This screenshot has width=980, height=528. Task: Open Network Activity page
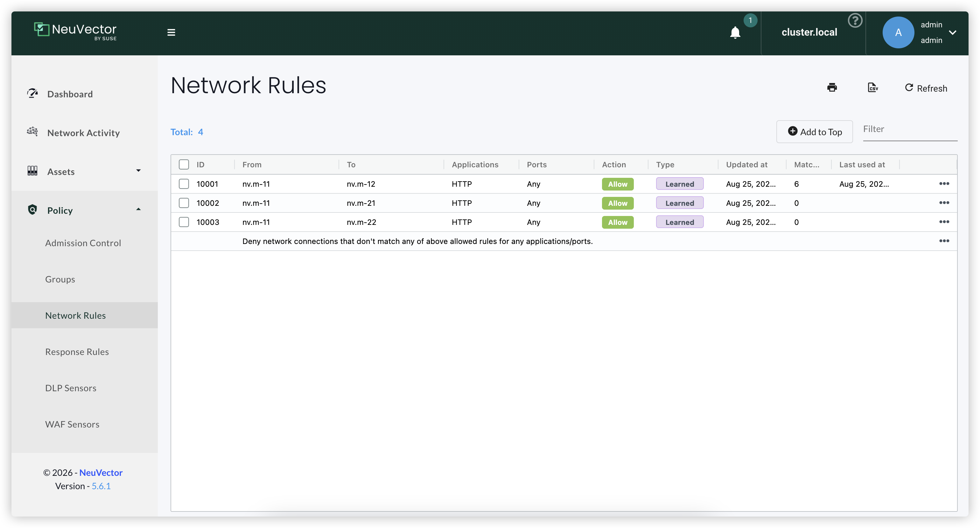pos(83,133)
